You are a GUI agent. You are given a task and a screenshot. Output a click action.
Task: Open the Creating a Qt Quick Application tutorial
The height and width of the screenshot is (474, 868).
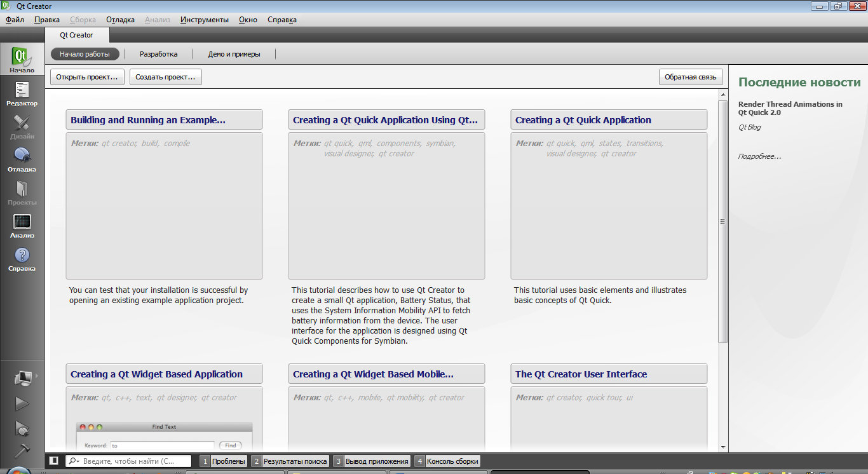[x=583, y=120]
